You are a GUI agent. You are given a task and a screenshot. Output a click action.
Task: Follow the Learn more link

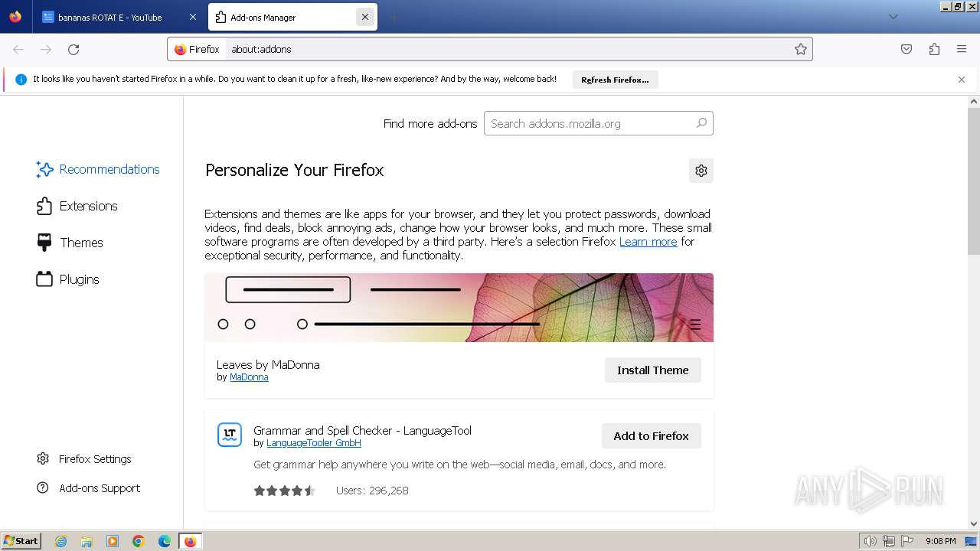pos(648,241)
